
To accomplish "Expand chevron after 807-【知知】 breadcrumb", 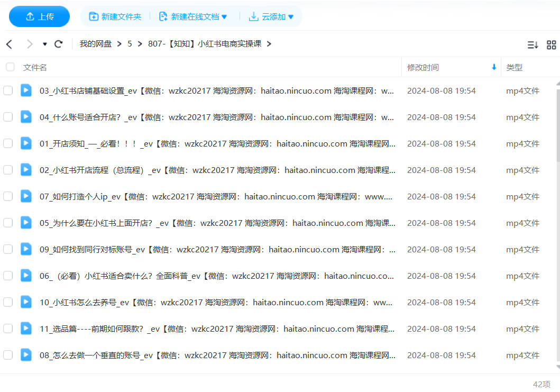I will coord(269,44).
